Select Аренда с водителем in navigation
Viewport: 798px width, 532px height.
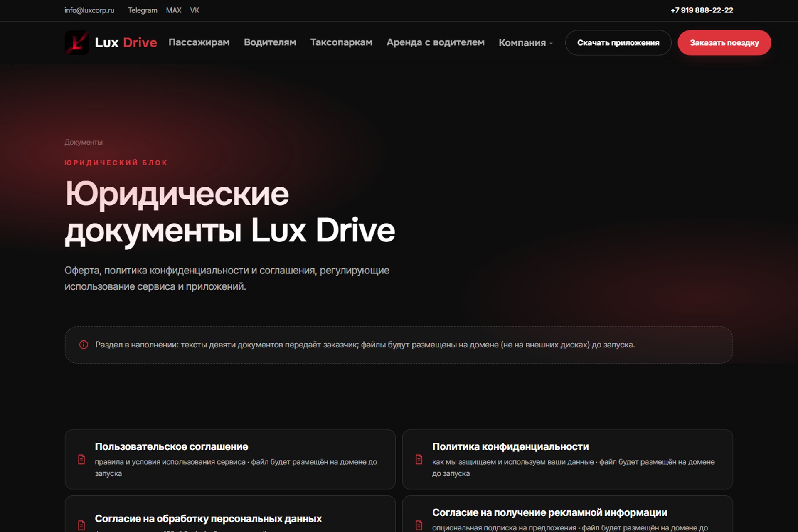(x=436, y=42)
